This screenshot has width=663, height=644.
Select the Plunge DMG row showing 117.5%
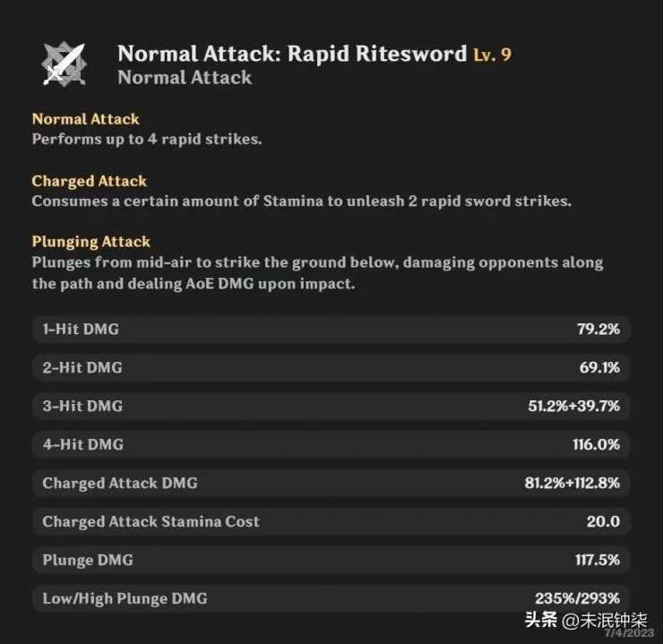pos(331,560)
